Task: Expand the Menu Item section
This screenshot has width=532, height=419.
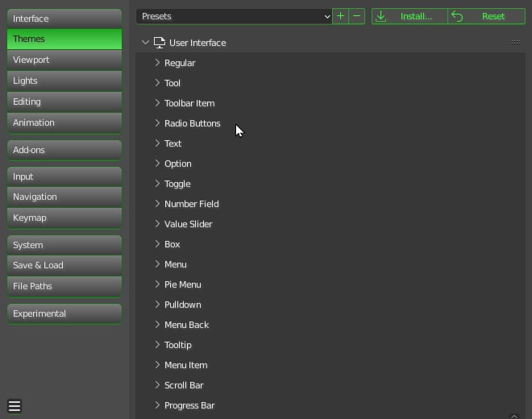Action: pyautogui.click(x=157, y=365)
